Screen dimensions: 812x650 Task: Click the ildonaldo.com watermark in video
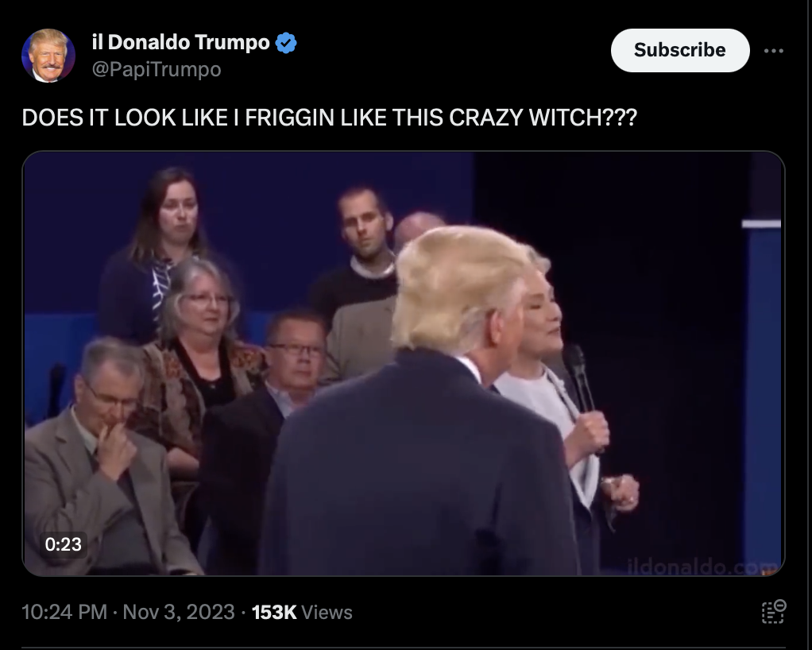coord(702,566)
